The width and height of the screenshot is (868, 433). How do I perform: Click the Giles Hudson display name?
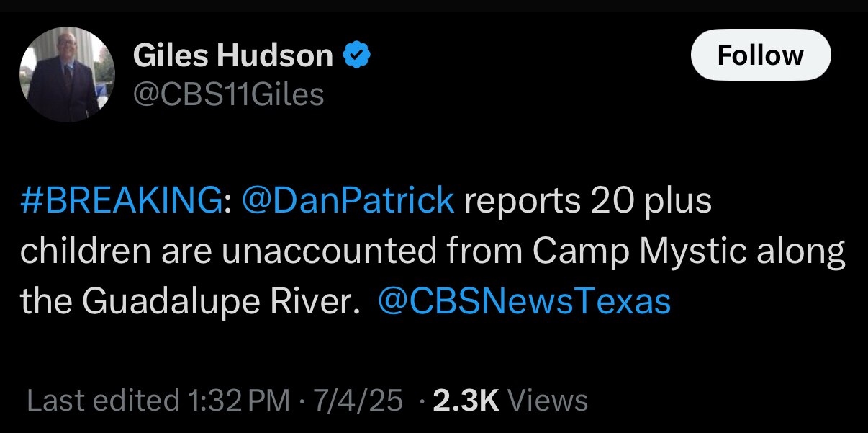tap(235, 54)
